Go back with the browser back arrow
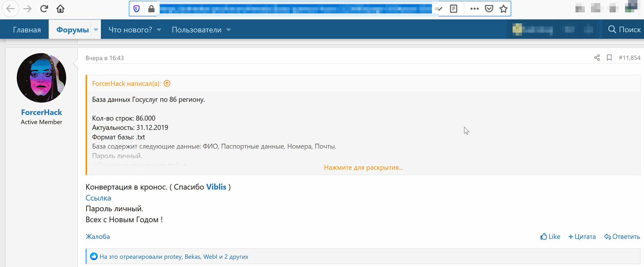This screenshot has height=267, width=644. click(10, 9)
